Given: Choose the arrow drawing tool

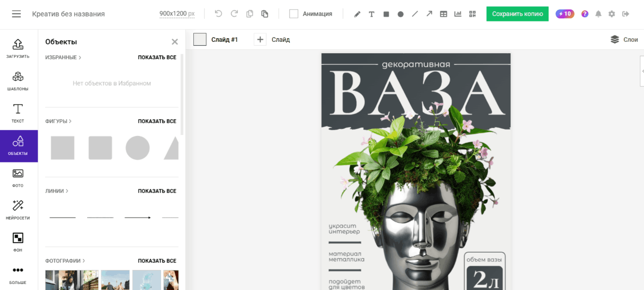Looking at the screenshot, I should [x=429, y=14].
